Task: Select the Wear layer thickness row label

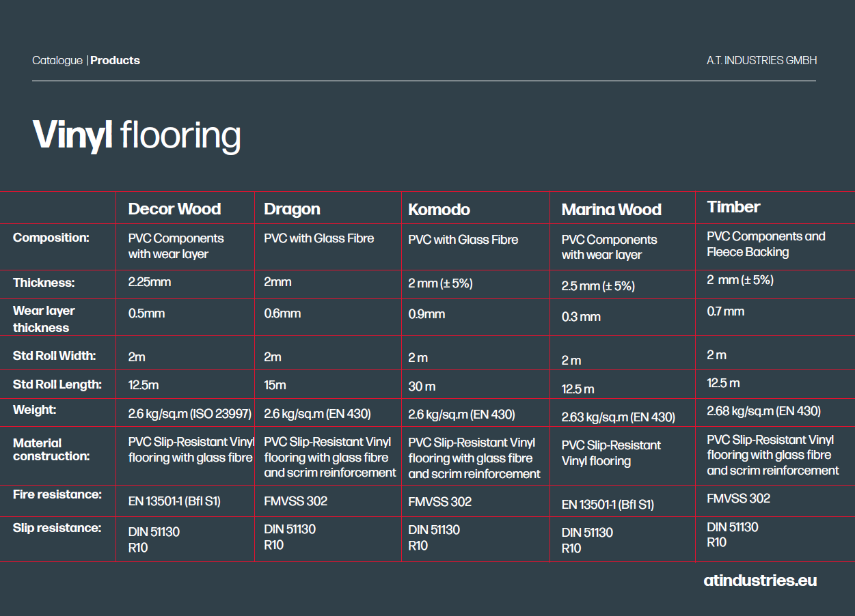Action: (44, 319)
